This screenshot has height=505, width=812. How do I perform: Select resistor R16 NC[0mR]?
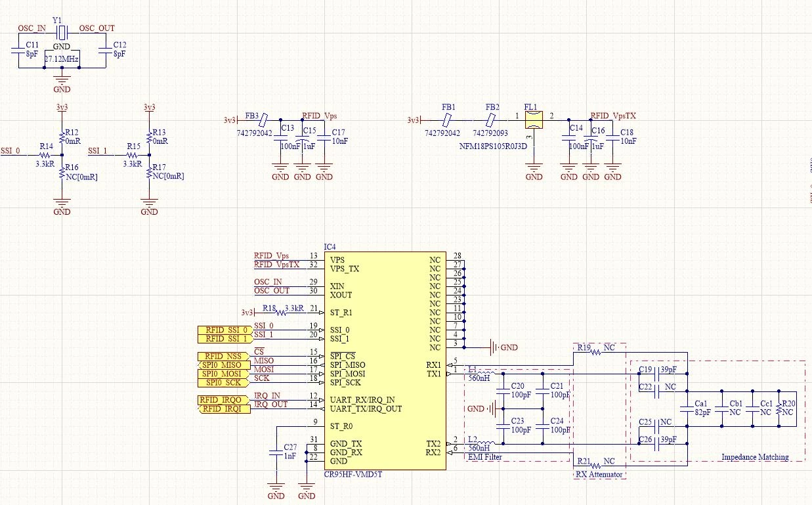pyautogui.click(x=62, y=172)
